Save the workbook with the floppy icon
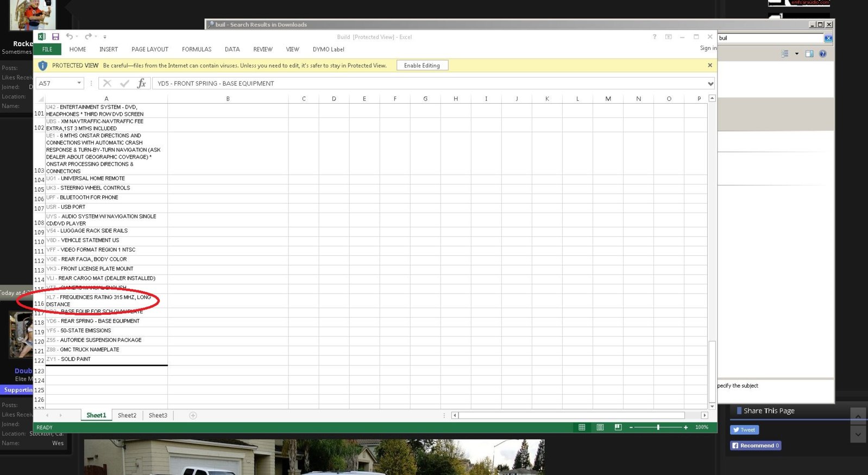The width and height of the screenshot is (868, 475). coord(55,36)
